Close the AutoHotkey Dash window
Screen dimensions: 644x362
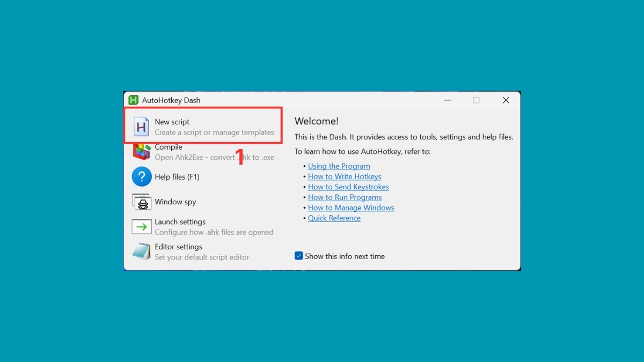pyautogui.click(x=506, y=100)
